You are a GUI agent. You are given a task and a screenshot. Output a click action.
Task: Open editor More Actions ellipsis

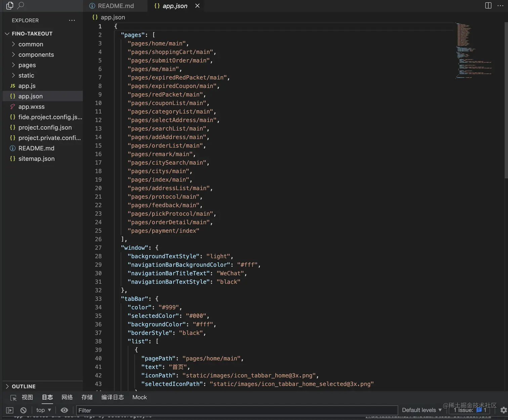tap(500, 5)
